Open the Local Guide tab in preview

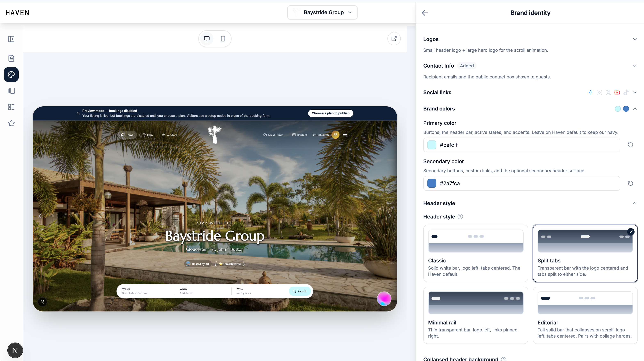tap(273, 135)
